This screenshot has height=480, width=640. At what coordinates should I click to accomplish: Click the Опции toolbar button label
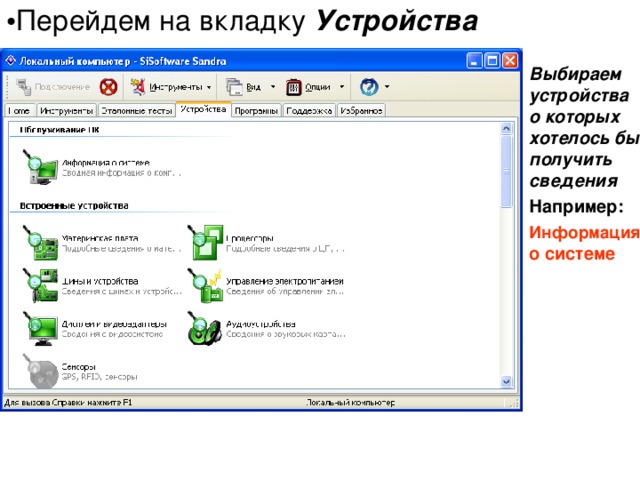318,87
